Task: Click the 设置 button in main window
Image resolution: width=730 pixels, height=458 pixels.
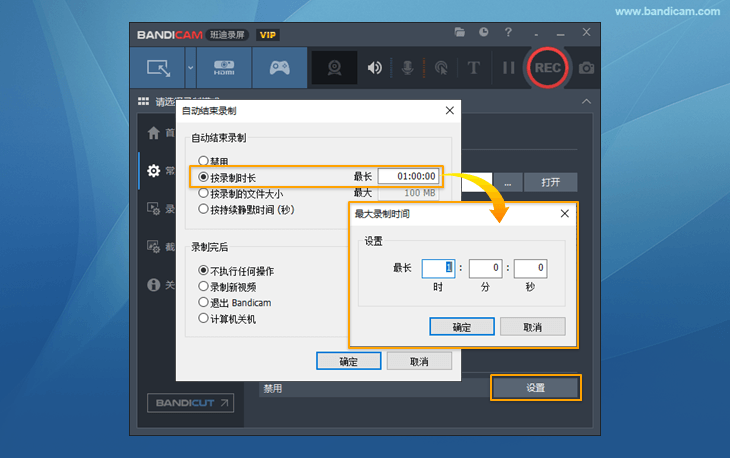Action: [x=535, y=388]
